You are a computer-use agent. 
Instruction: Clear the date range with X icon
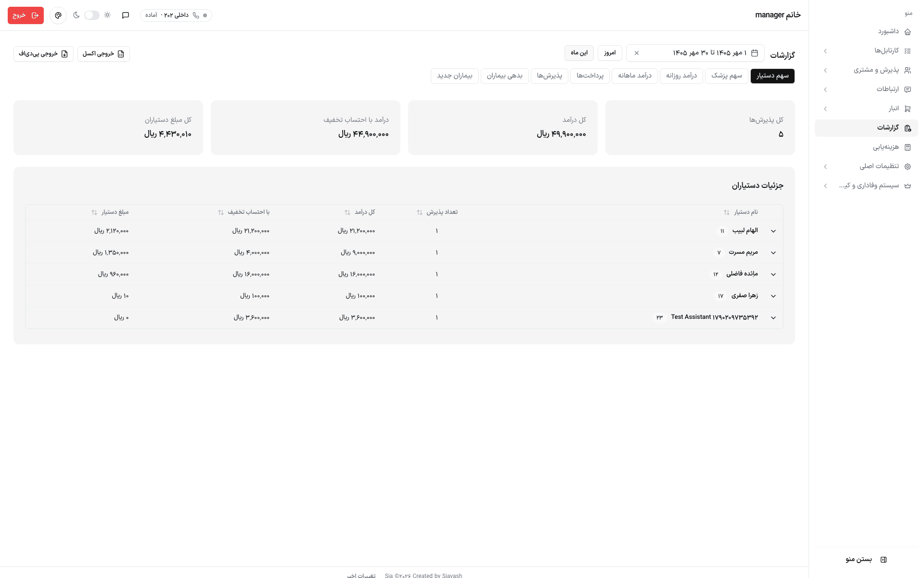(637, 53)
